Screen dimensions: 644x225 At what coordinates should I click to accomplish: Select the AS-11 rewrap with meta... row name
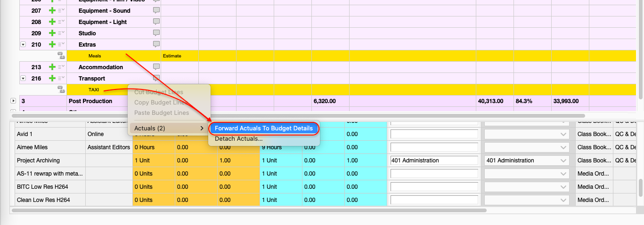pos(49,174)
